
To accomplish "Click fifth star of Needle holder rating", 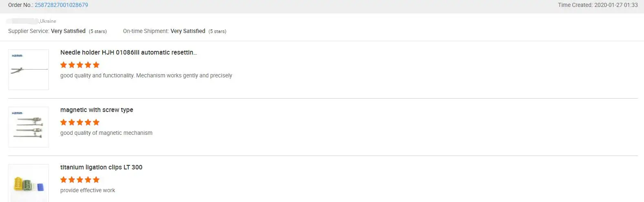I will (x=96, y=65).
